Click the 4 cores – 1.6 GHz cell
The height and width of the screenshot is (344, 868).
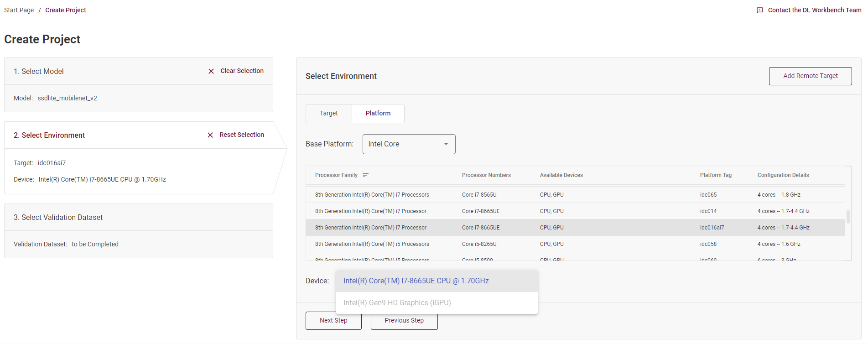[779, 244]
